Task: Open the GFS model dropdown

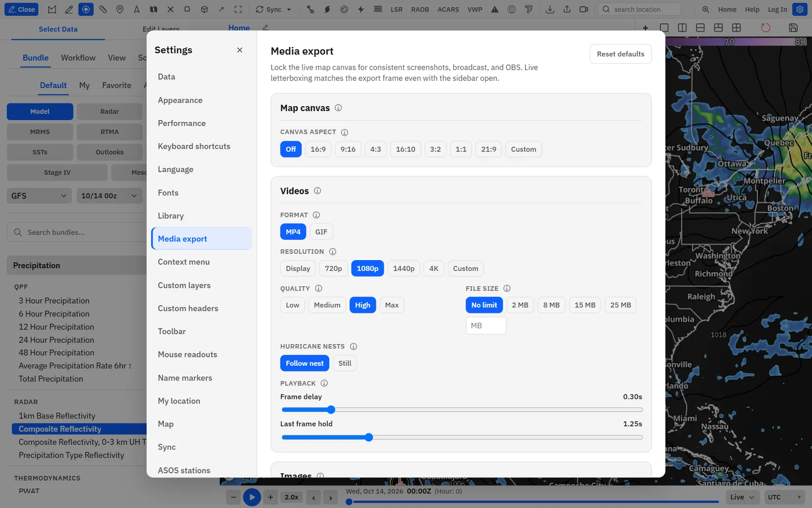Action: click(39, 196)
